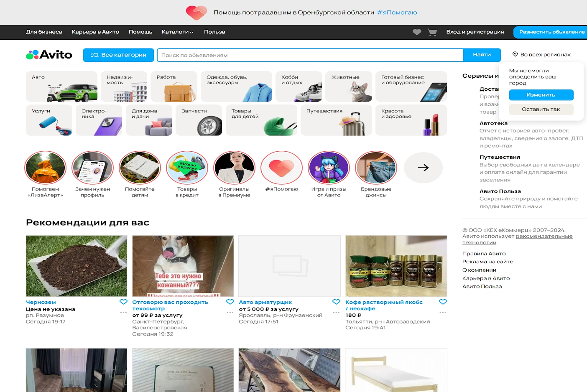587x392 pixels.
Task: Open the Авто арматурщик listing title
Action: (x=265, y=302)
